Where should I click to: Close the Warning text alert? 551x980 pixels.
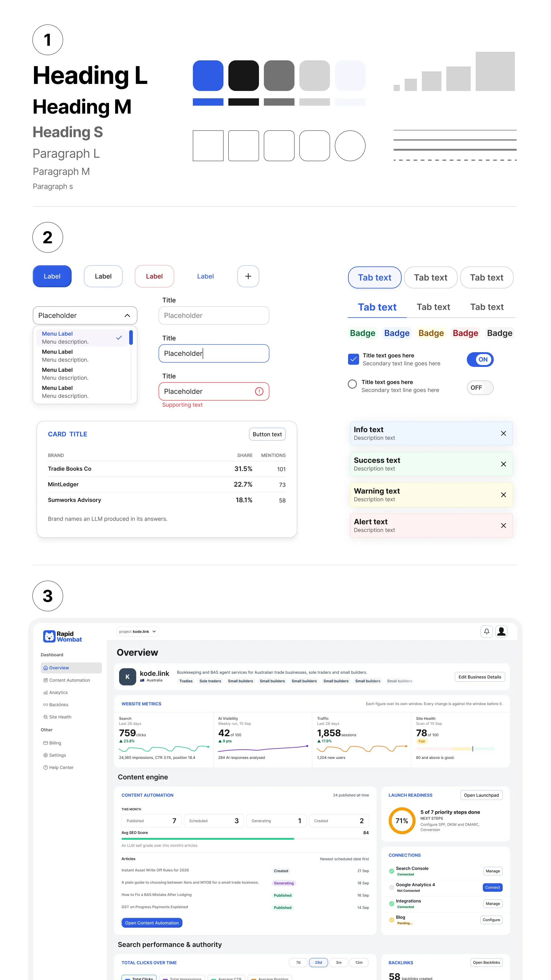pos(503,495)
